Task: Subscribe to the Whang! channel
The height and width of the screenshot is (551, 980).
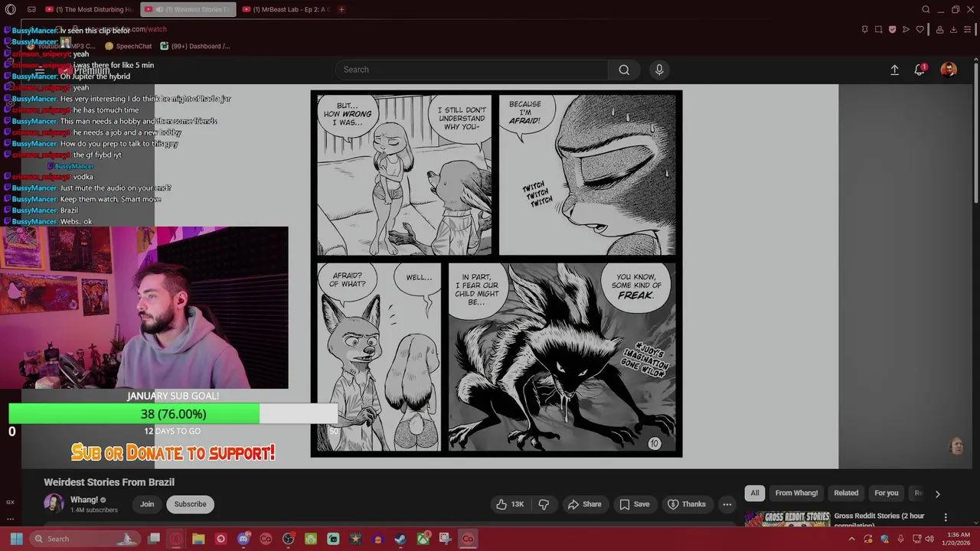Action: pyautogui.click(x=190, y=504)
